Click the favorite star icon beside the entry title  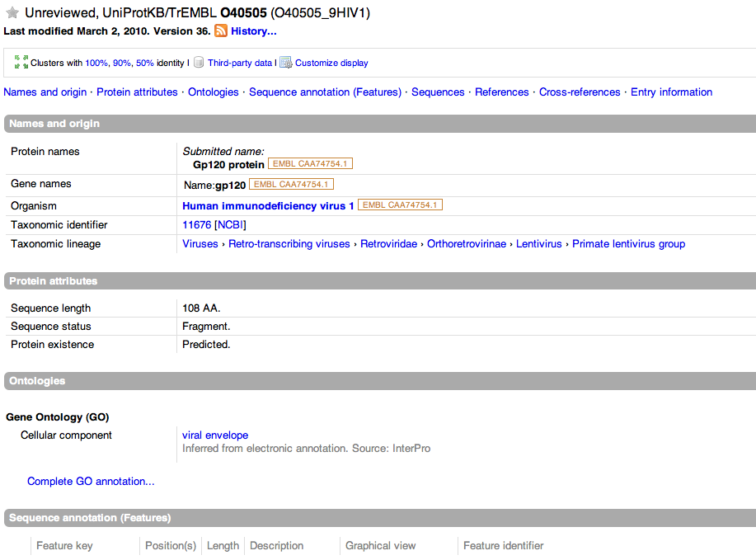click(12, 13)
